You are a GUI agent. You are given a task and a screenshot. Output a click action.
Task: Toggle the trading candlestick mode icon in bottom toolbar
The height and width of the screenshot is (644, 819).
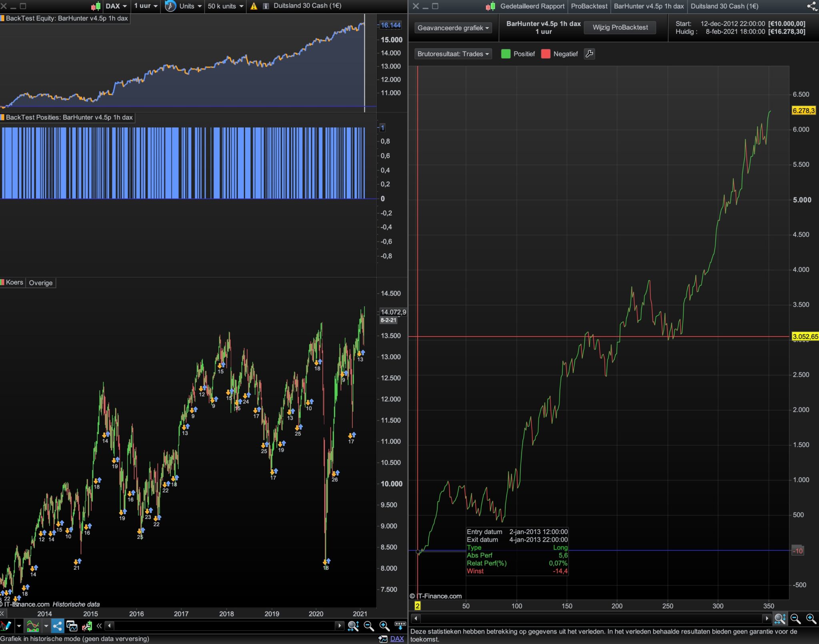coord(87,626)
